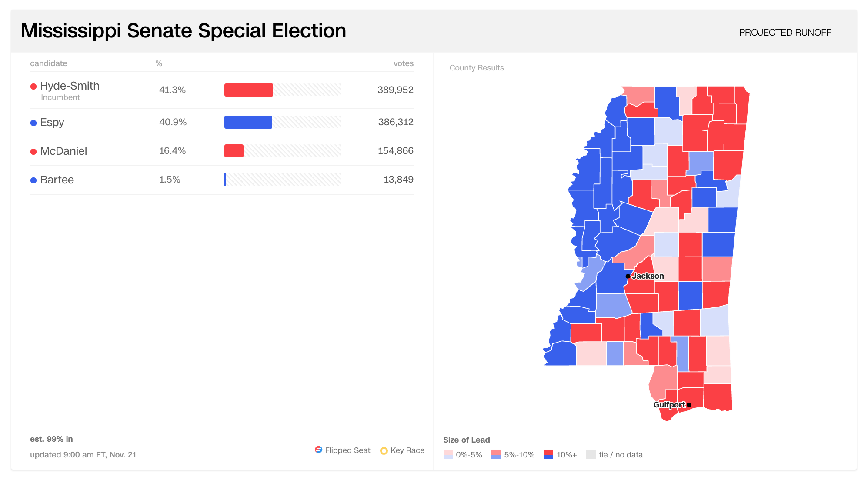Select the 0%-5% lead legend swatch
Image resolution: width=868 pixels, height=480 pixels.
point(448,454)
